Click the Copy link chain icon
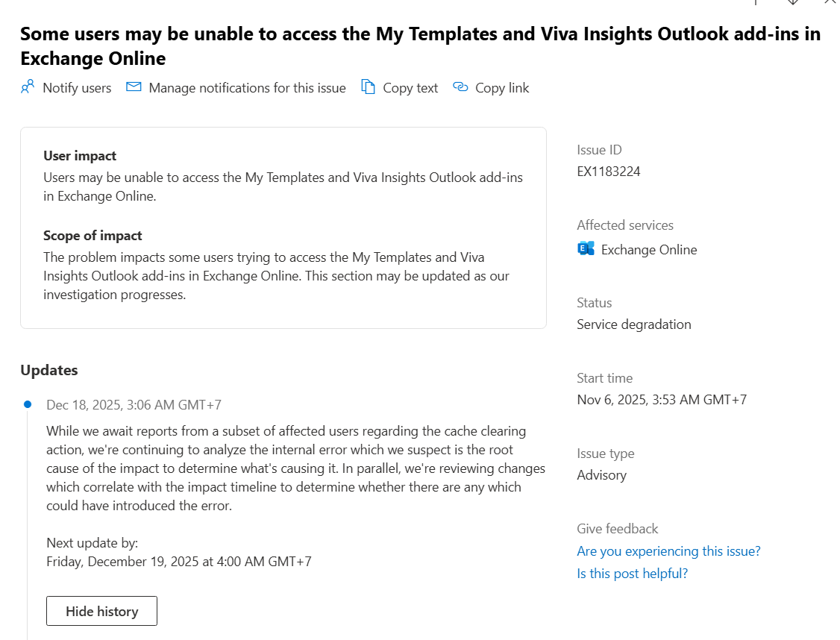Screen dimensions: 840x640 [460, 87]
